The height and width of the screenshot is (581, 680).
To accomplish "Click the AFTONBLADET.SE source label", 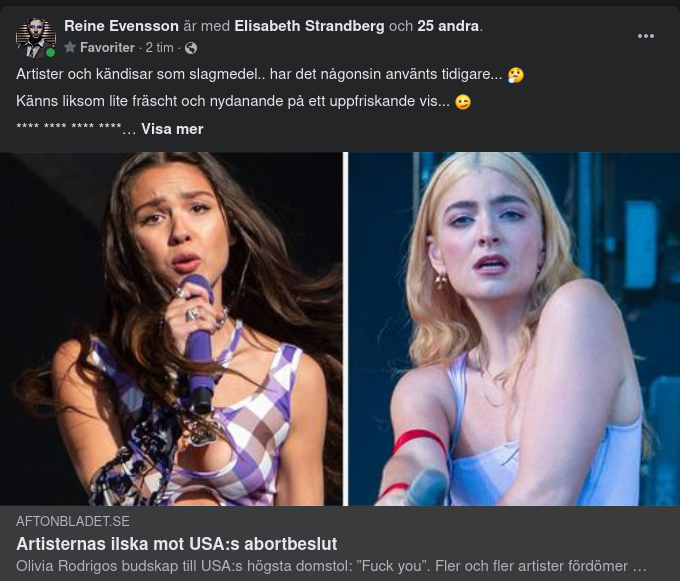I will [x=73, y=521].
